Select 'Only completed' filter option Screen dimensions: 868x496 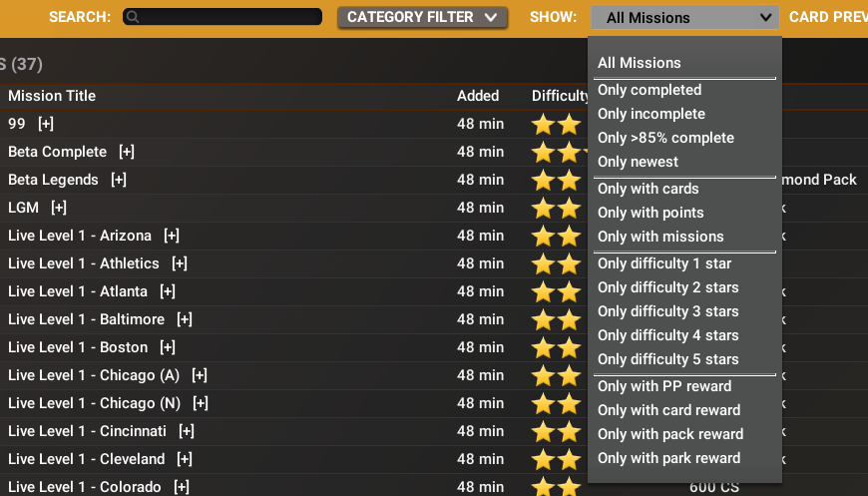[650, 90]
